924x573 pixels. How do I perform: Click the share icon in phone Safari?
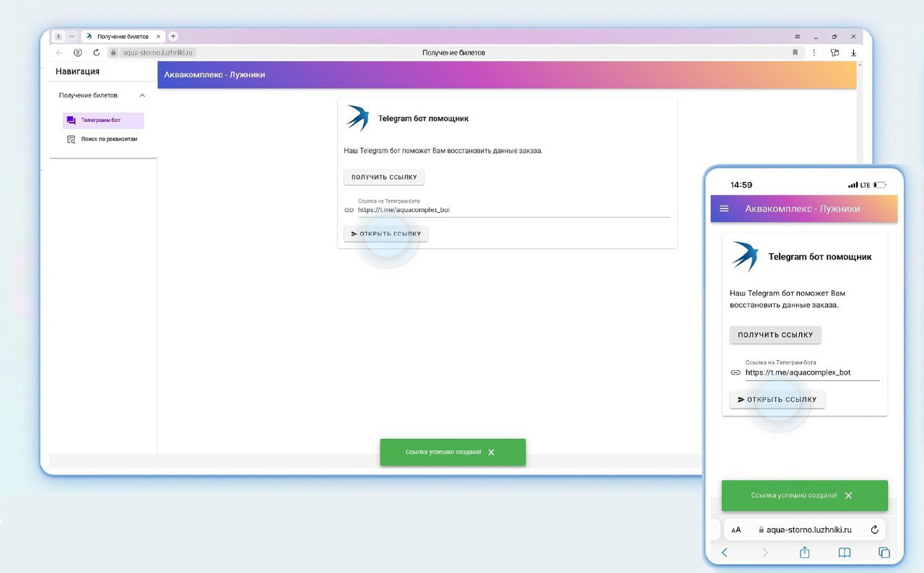point(804,552)
